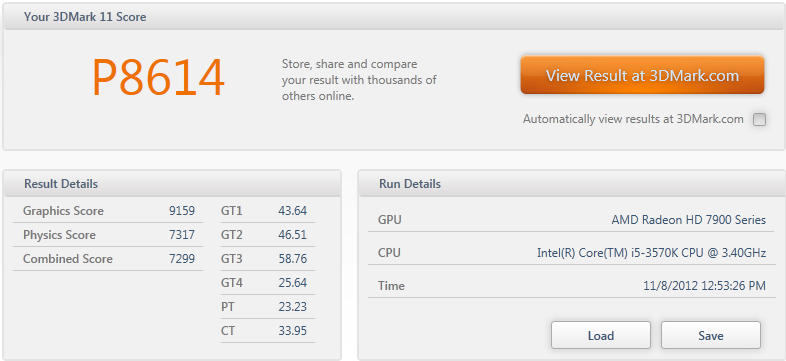Click the Combined Score row
Screen dimensions: 786x361
(108, 259)
